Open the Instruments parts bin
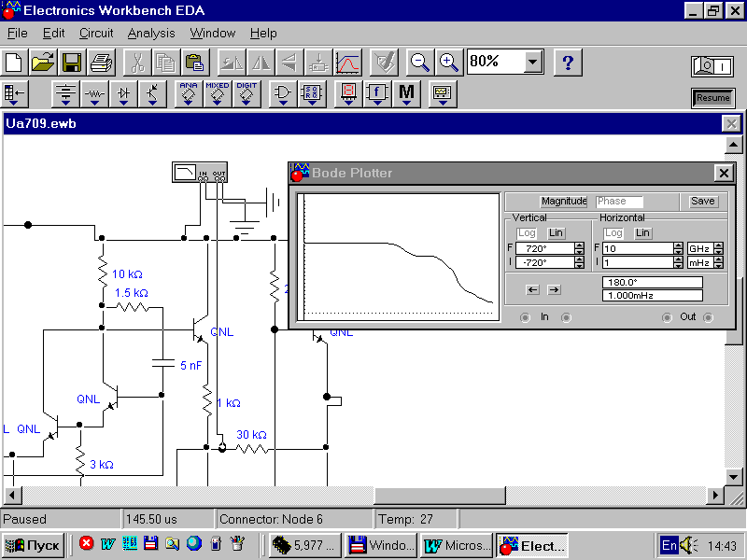This screenshot has width=747, height=560. (x=442, y=94)
